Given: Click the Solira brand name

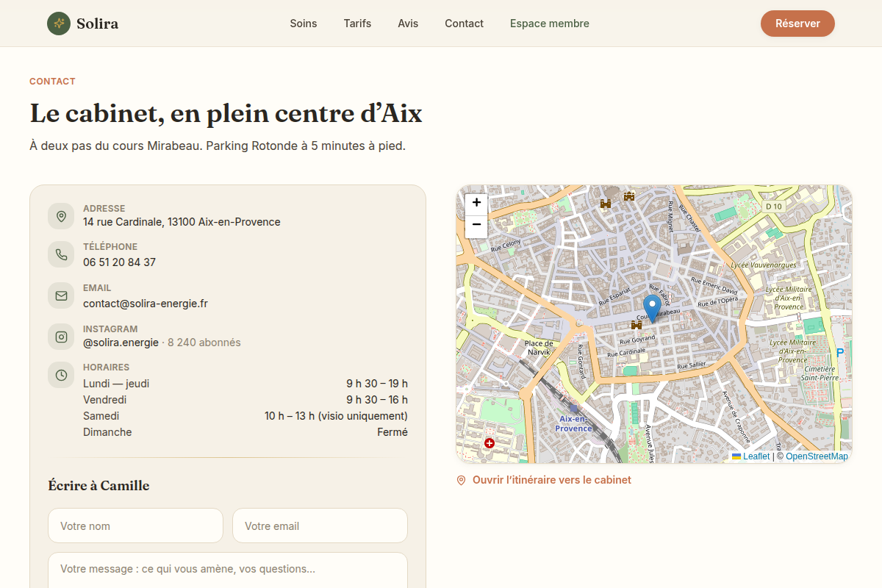Looking at the screenshot, I should [97, 24].
